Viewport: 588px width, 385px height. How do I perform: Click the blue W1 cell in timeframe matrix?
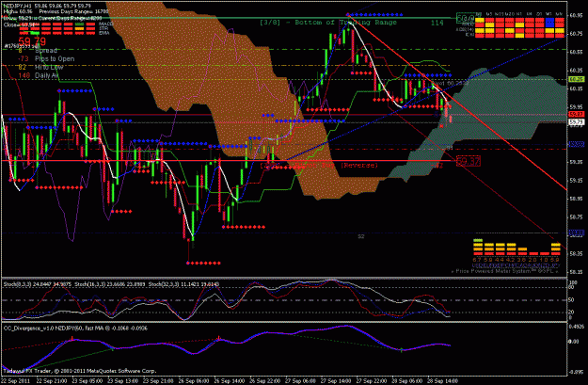click(x=549, y=22)
